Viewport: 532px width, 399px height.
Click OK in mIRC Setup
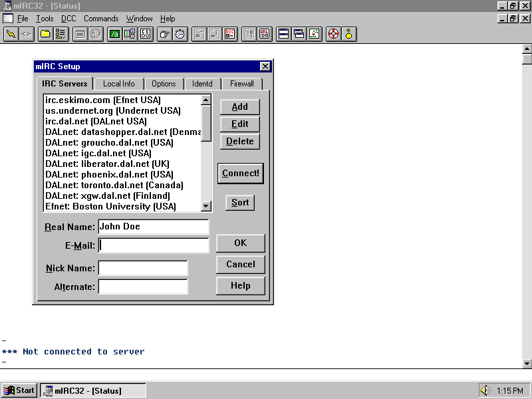(x=241, y=243)
